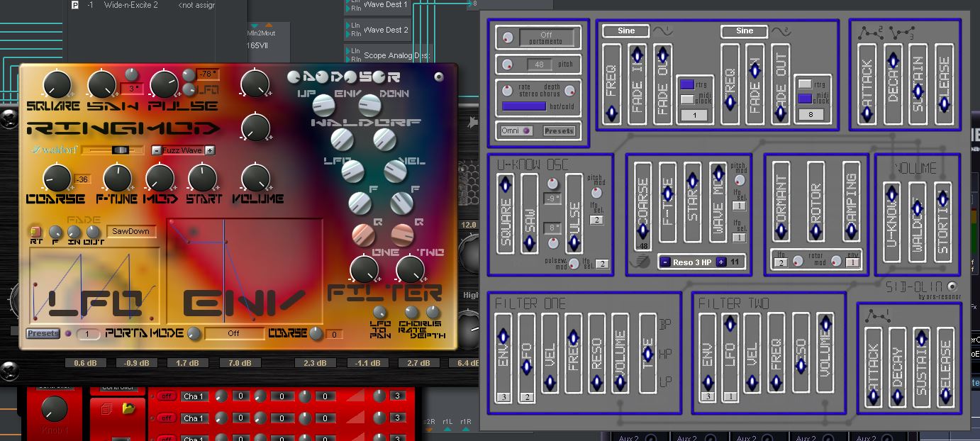980x441 pixels.
Task: Click the LFO to Pan knob
Action: pyautogui.click(x=380, y=313)
